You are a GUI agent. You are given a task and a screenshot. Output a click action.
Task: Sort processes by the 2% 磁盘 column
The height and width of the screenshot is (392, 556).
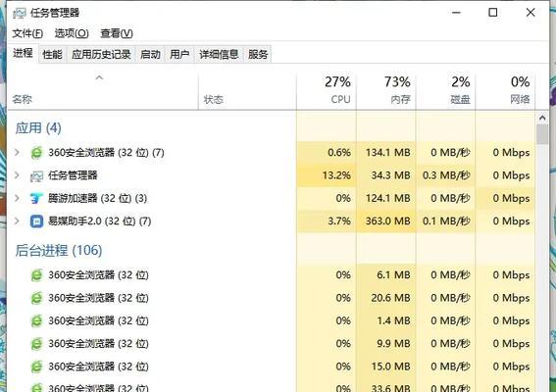click(x=446, y=90)
